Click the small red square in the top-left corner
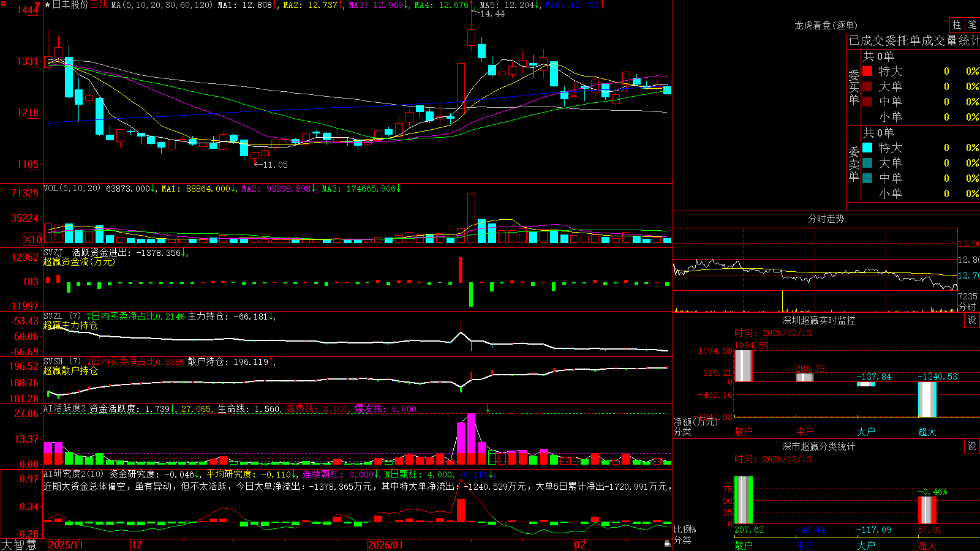The height and width of the screenshot is (551, 980). pos(3,4)
